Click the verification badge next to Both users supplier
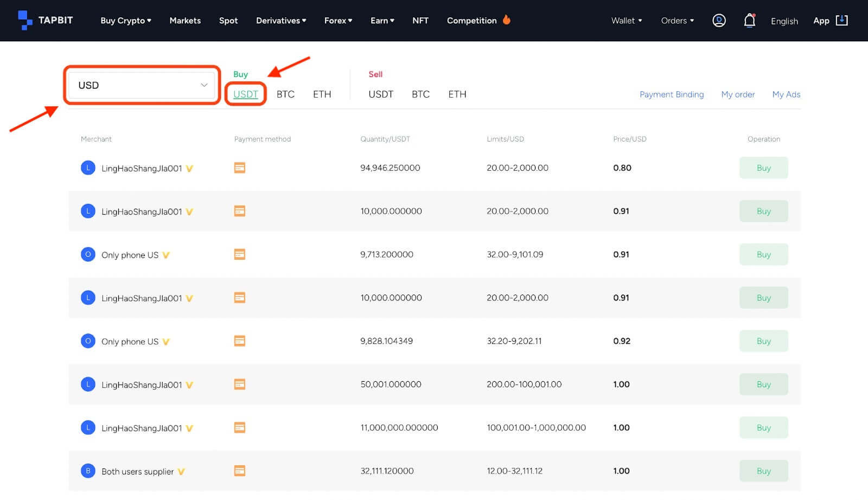This screenshot has width=868, height=500. 181,471
